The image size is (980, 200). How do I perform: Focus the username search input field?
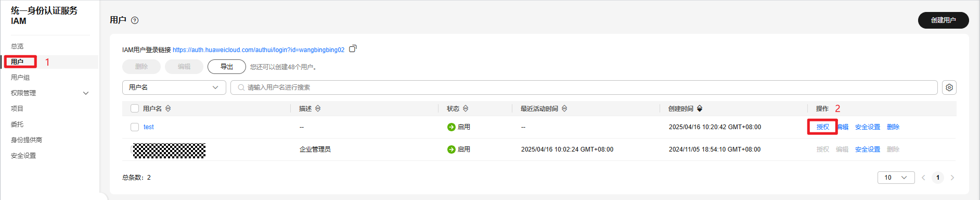pyautogui.click(x=584, y=87)
